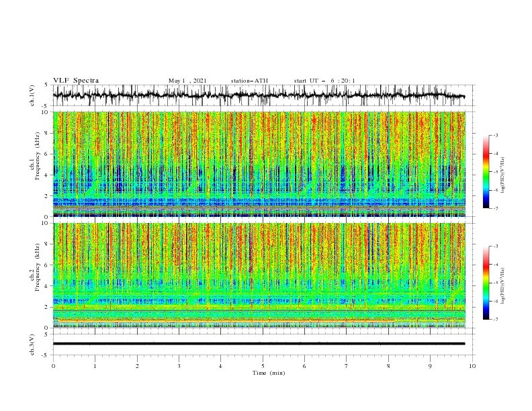Viewport: 532px width, 411px height.
Task: Select the "ch.1 Frequency (kHz)" axis label
Action: coord(35,155)
